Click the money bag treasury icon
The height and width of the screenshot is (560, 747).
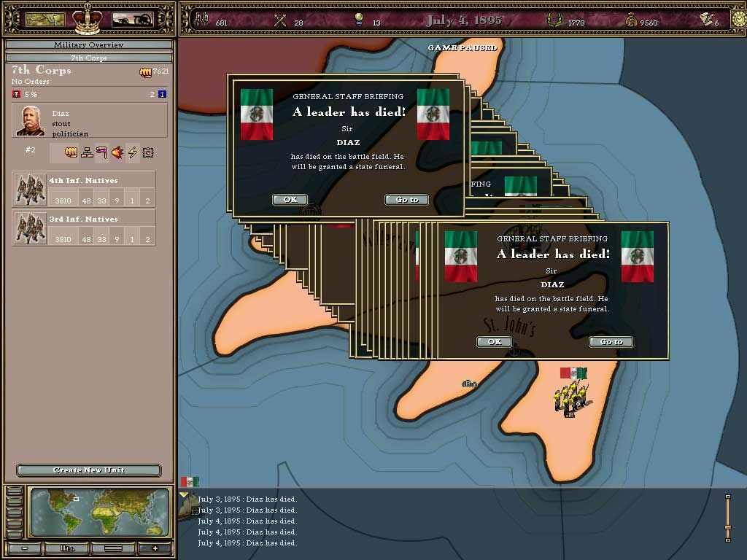[631, 20]
